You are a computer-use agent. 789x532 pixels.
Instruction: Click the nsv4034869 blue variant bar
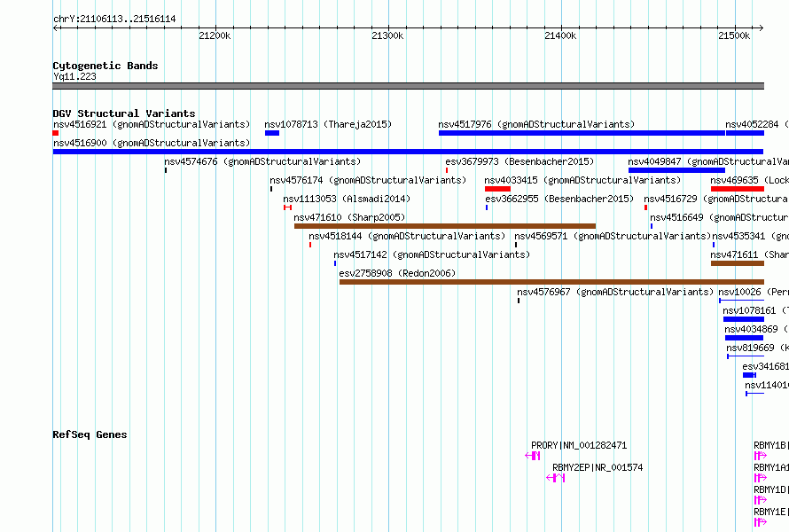click(x=744, y=338)
